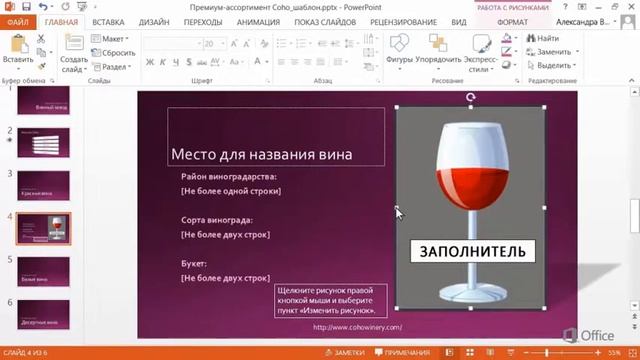Select slide 2 thumbnail
This screenshot has width=640, height=360.
point(43,142)
